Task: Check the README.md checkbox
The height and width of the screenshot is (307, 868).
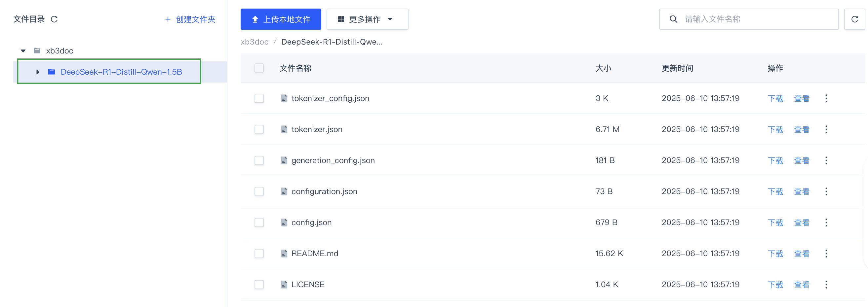Action: [259, 254]
